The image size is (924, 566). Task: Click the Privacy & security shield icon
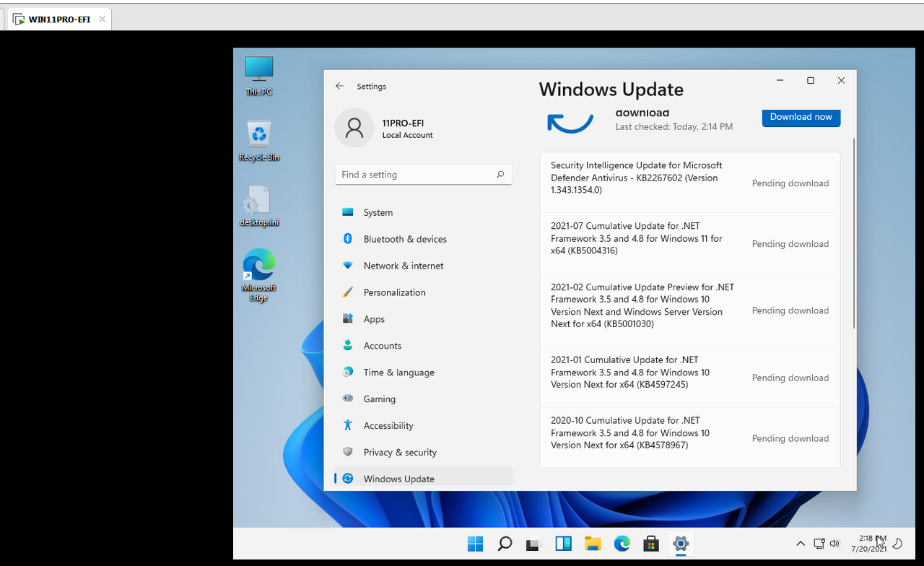348,452
